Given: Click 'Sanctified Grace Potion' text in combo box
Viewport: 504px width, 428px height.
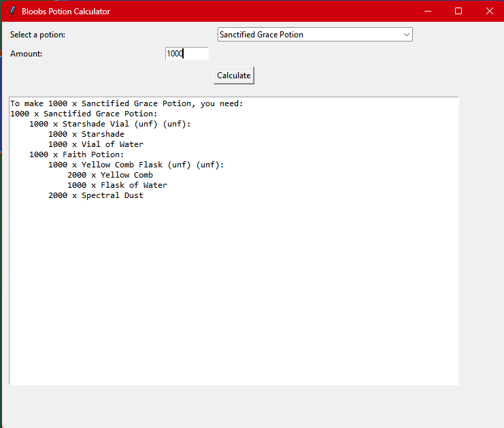Looking at the screenshot, I should point(261,35).
